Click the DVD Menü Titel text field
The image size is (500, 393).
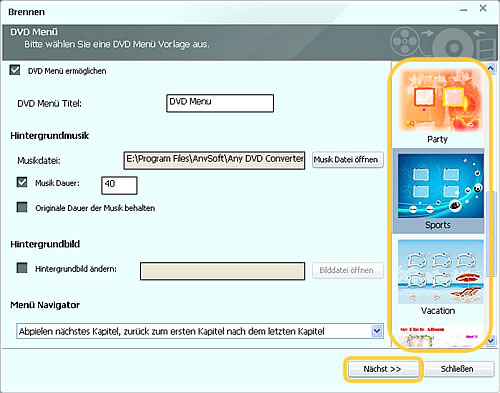[x=220, y=103]
